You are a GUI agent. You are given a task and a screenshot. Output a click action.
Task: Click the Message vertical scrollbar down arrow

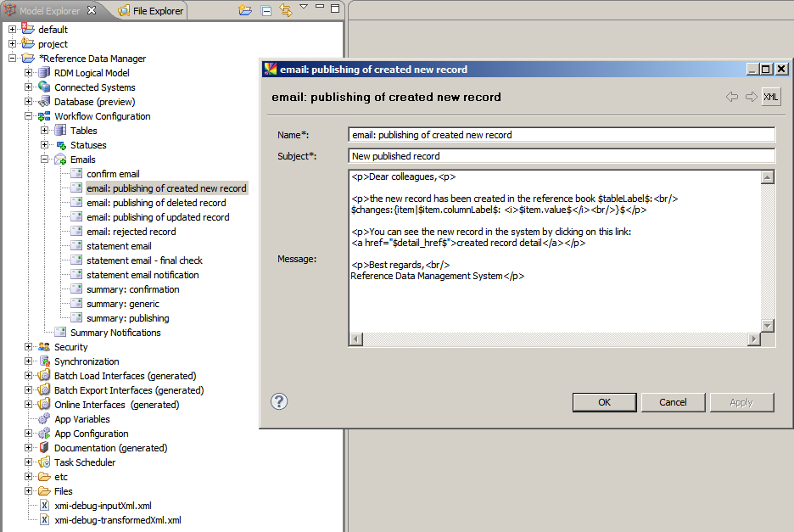[x=768, y=326]
